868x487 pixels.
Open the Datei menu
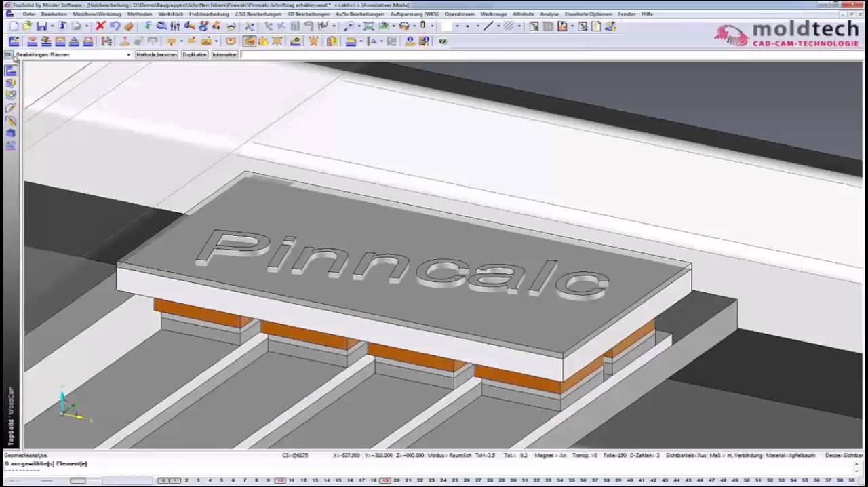[28, 14]
